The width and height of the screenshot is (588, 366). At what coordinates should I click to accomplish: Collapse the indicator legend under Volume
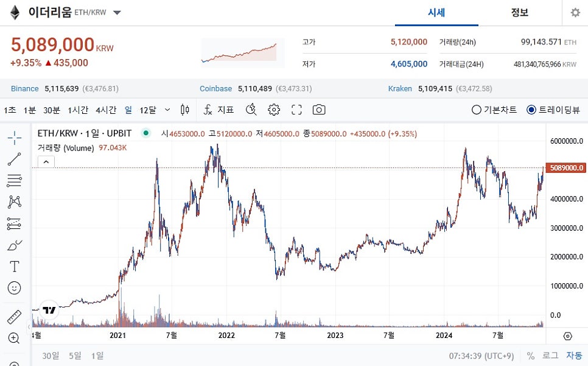click(x=46, y=161)
